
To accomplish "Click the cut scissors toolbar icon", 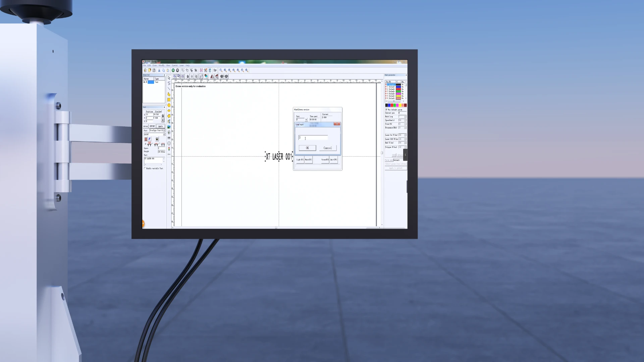I will point(159,70).
